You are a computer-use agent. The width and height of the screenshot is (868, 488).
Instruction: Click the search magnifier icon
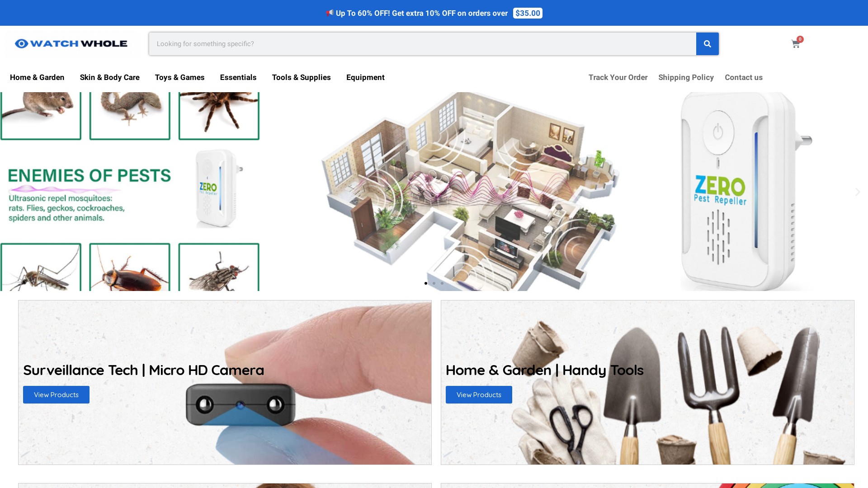708,43
